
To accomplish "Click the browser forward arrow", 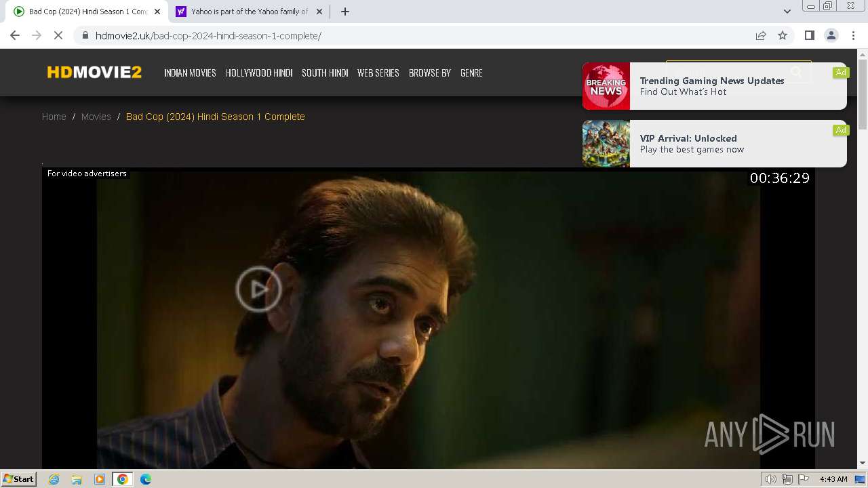I will pyautogui.click(x=37, y=35).
